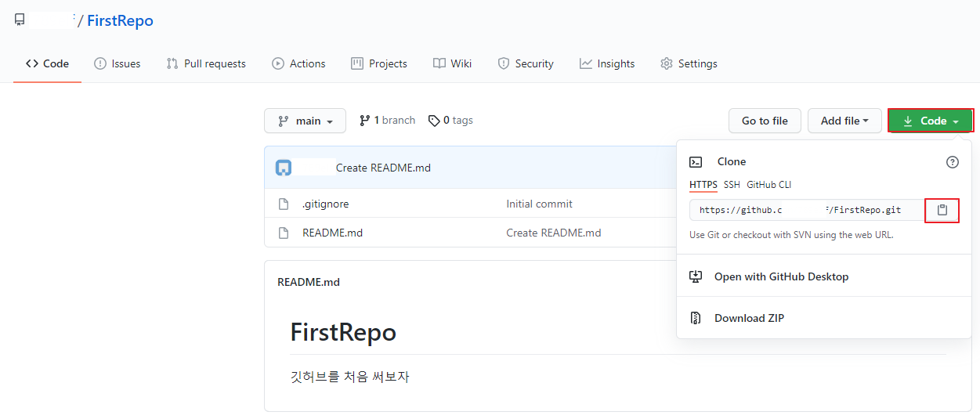Select the GitHub CLI clone option
The height and width of the screenshot is (419, 980).
tap(768, 185)
